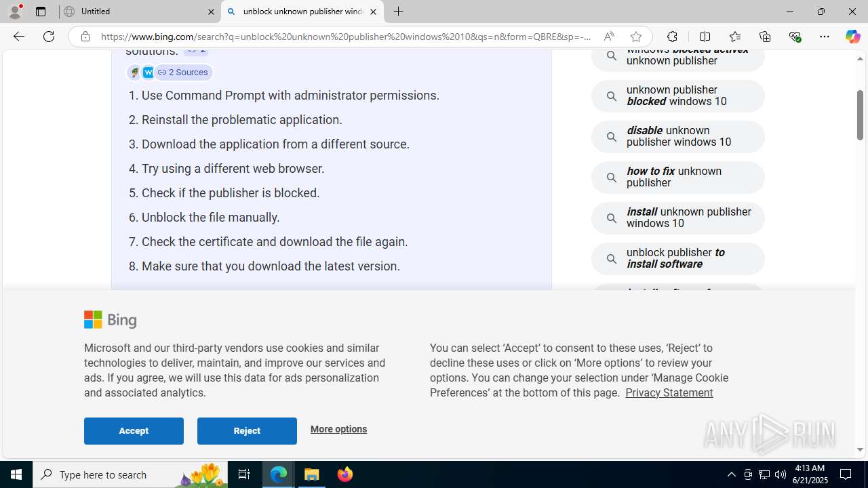The height and width of the screenshot is (488, 868).
Task: Open the browser profile icon
Action: (x=15, y=12)
